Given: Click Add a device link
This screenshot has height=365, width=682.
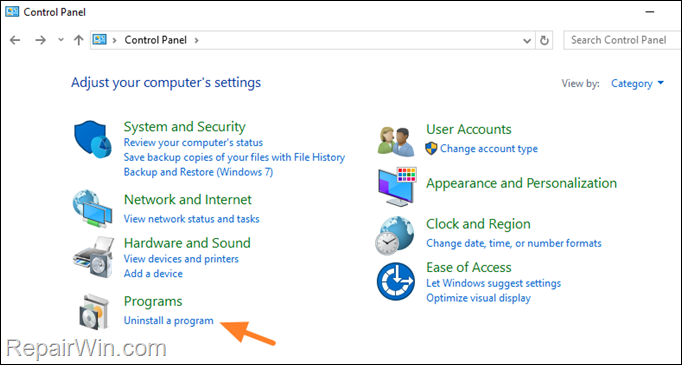Looking at the screenshot, I should click(x=153, y=274).
